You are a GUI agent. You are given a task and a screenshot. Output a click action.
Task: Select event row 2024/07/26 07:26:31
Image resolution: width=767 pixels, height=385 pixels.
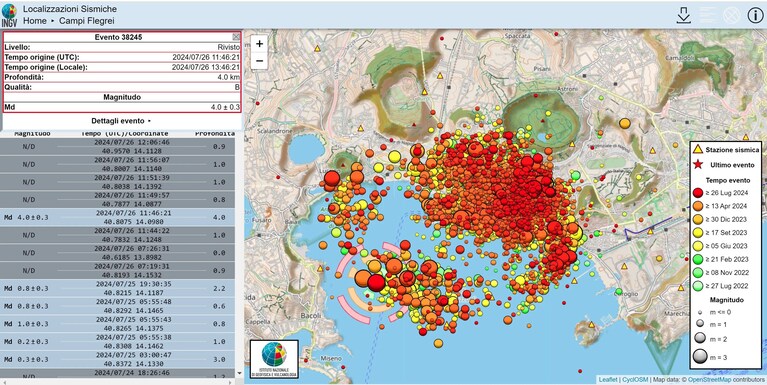click(x=117, y=252)
